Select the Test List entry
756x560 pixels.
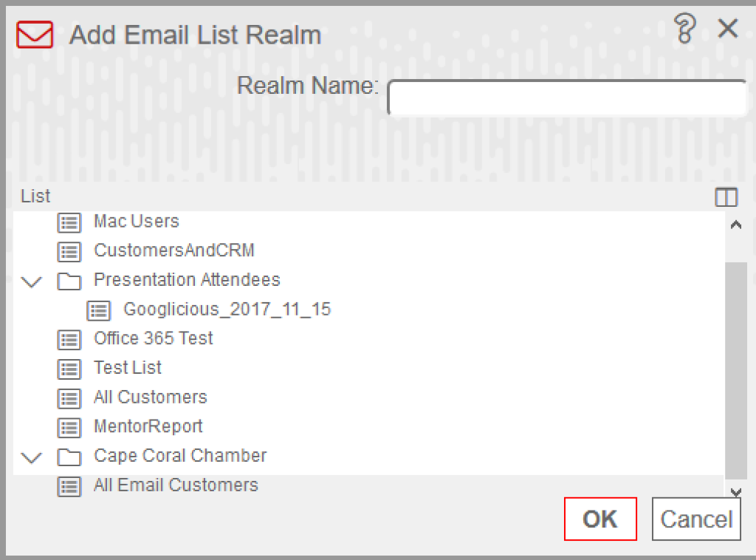[128, 368]
